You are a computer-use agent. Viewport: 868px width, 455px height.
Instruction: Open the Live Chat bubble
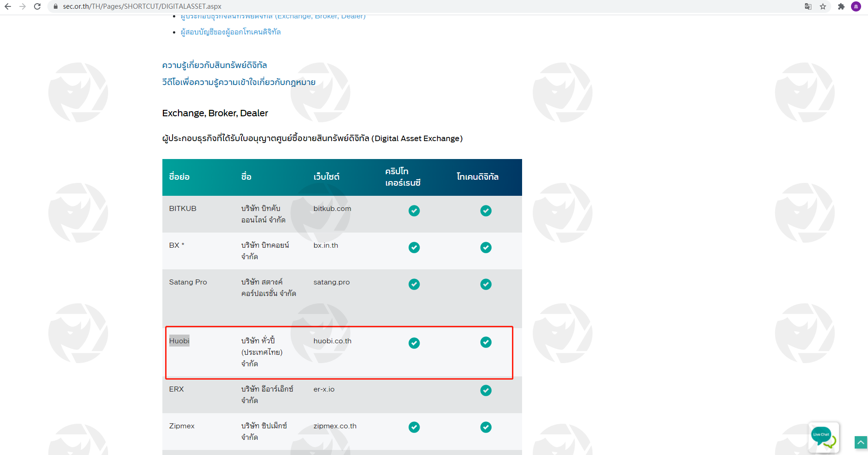823,436
